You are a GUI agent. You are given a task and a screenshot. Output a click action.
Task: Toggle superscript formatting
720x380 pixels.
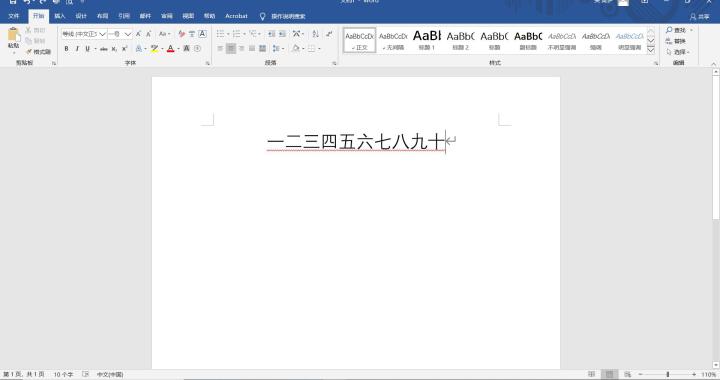124,48
